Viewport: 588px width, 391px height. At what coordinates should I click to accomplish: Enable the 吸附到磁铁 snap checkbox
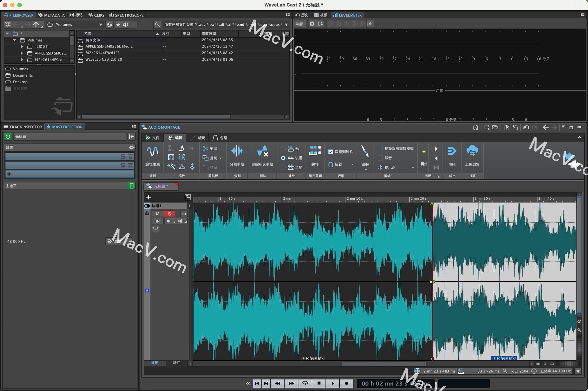tap(331, 152)
